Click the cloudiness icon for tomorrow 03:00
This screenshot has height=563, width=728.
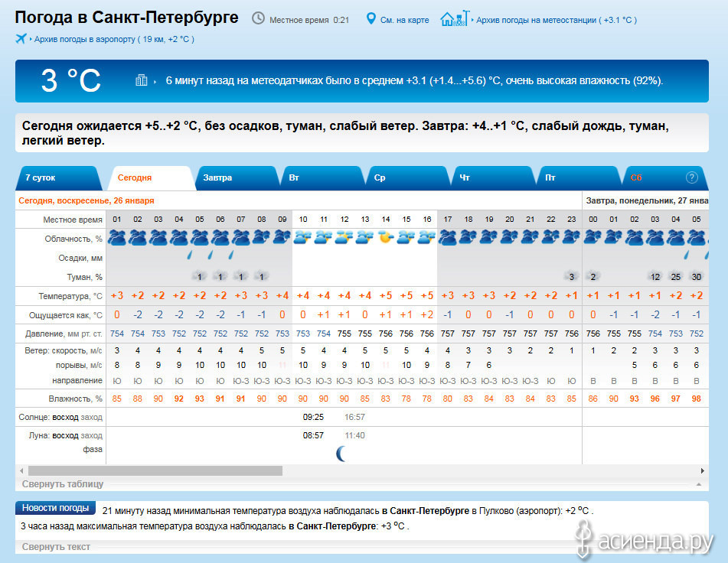(655, 237)
